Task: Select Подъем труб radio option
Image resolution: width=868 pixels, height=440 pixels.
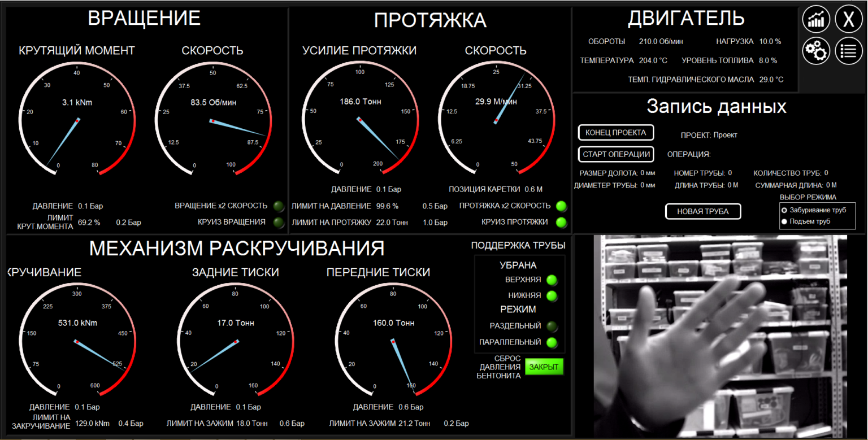Action: tap(784, 221)
